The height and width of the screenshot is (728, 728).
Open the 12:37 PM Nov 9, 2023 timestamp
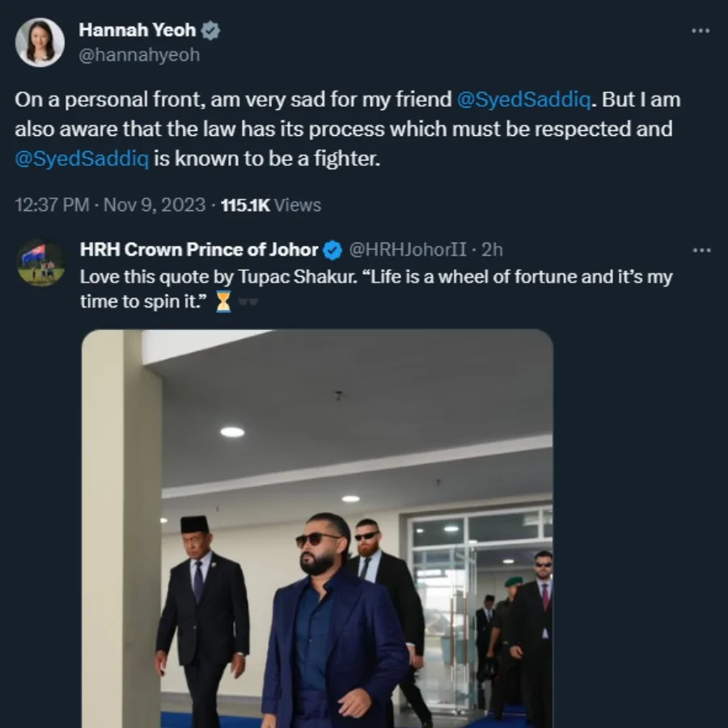pyautogui.click(x=111, y=205)
